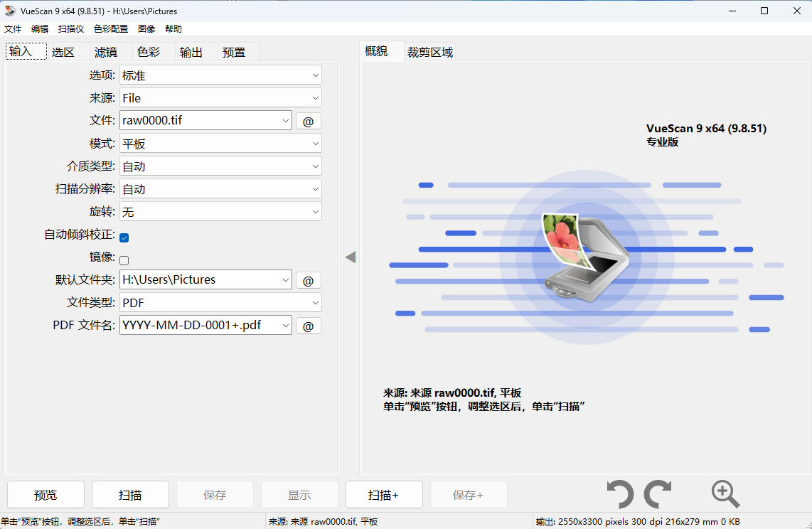The image size is (812, 529).
Task: Switch to the 概貌 tab
Action: pos(382,51)
